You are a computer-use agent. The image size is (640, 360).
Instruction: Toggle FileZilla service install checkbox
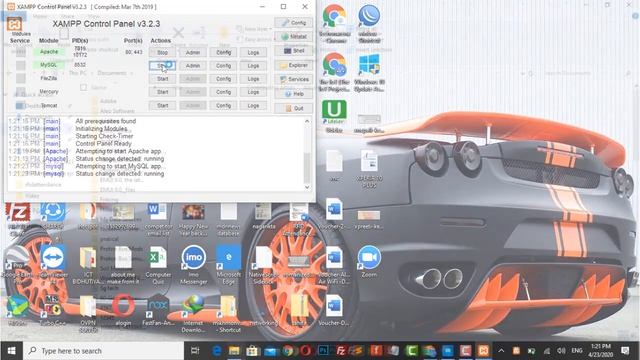[20, 78]
